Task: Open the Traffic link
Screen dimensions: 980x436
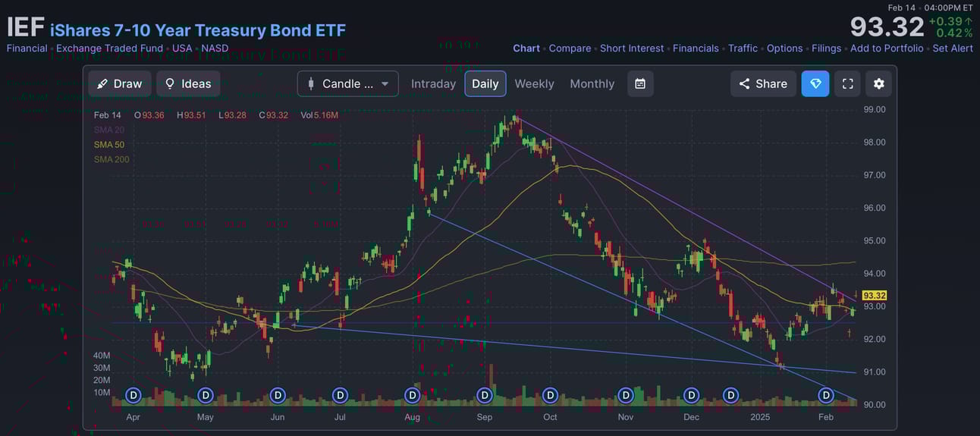Action: 743,48
